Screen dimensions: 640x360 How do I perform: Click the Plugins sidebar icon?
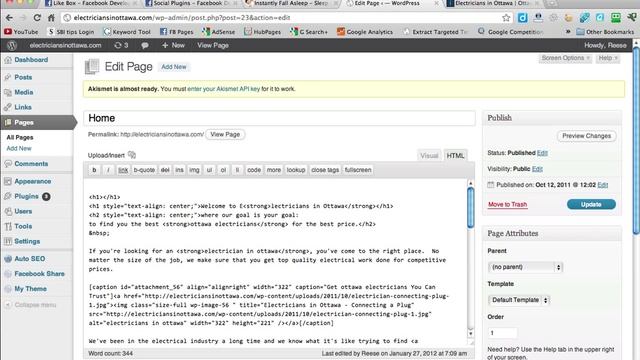[x=8, y=196]
